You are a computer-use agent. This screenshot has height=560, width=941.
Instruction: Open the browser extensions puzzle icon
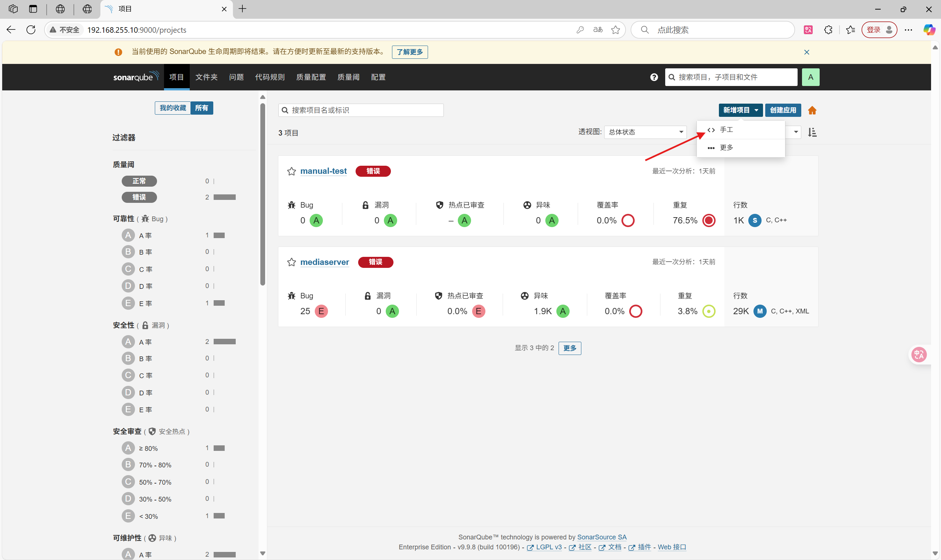coord(828,30)
